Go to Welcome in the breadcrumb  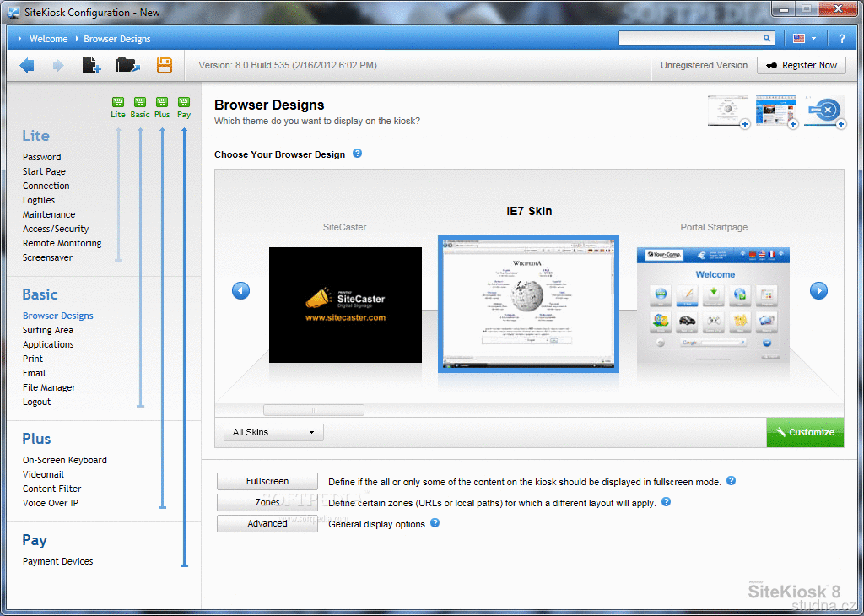pos(48,39)
